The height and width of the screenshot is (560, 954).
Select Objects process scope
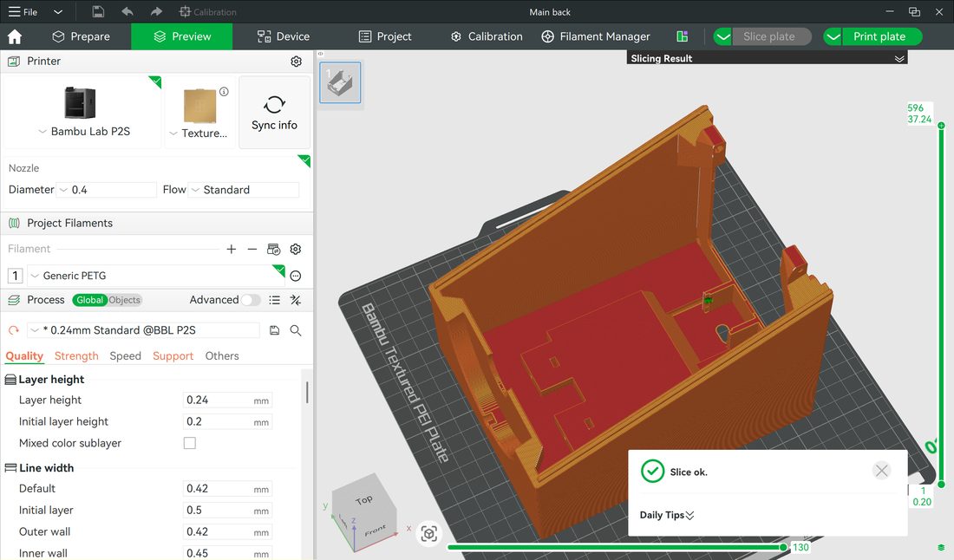(x=125, y=300)
